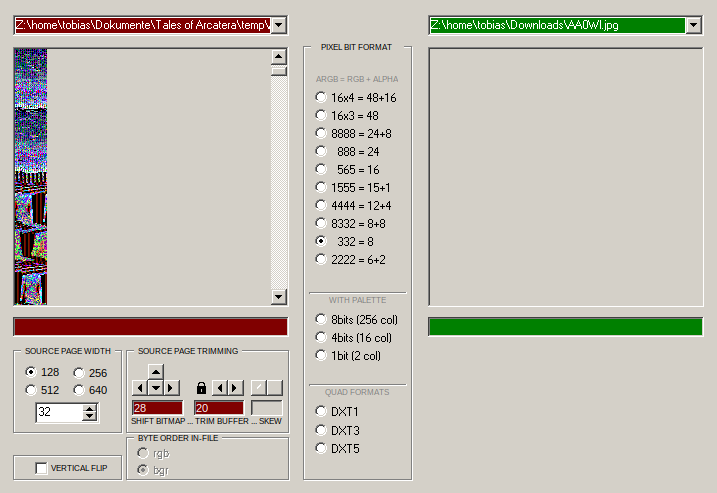Select the DXT5 quad format
Viewport: 717px width, 493px height.
point(337,448)
